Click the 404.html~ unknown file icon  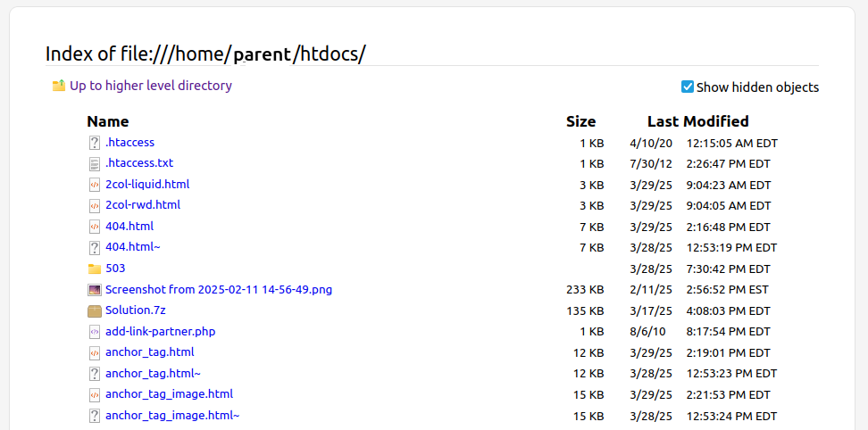tap(94, 248)
